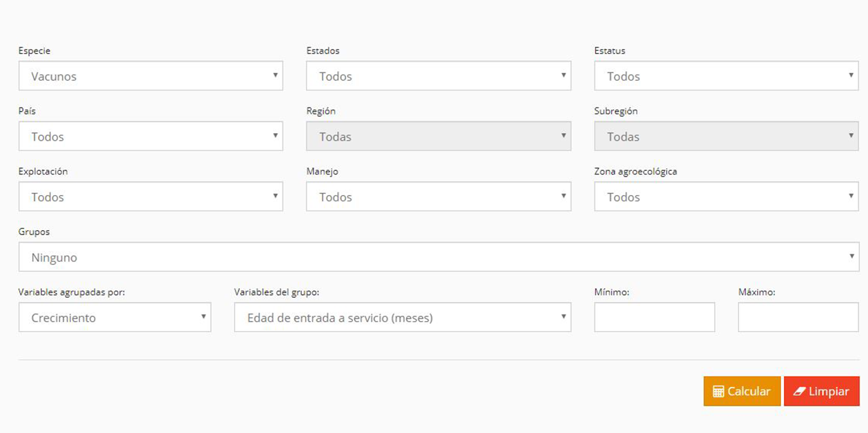Click the Estados field label
The width and height of the screenshot is (868, 433).
coord(323,51)
